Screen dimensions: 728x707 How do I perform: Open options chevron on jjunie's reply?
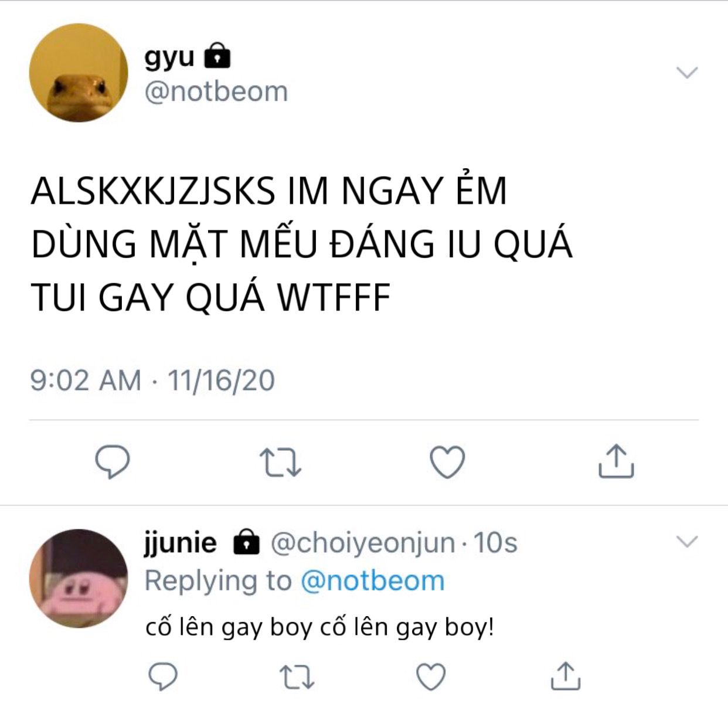pyautogui.click(x=687, y=541)
